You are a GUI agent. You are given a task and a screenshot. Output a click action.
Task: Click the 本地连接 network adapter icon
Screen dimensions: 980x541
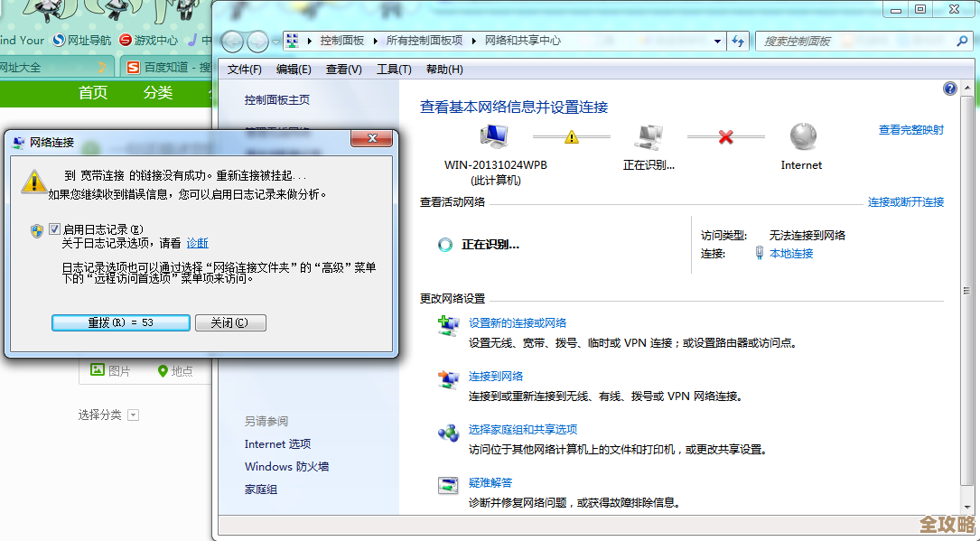pos(760,252)
